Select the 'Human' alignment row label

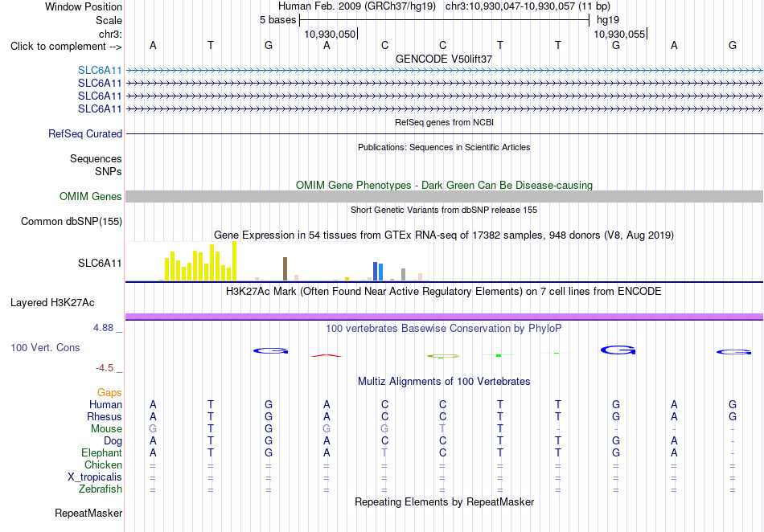pos(105,404)
